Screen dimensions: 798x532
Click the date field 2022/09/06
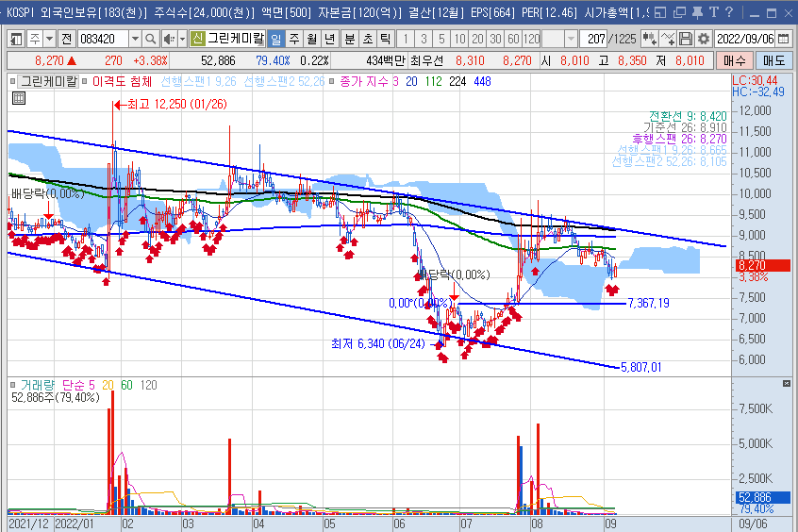[745, 39]
